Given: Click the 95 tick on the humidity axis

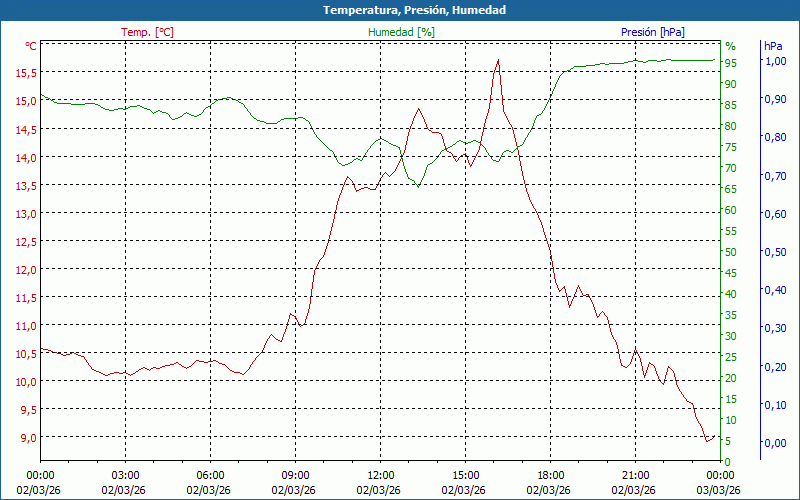Looking at the screenshot, I should pyautogui.click(x=731, y=63).
